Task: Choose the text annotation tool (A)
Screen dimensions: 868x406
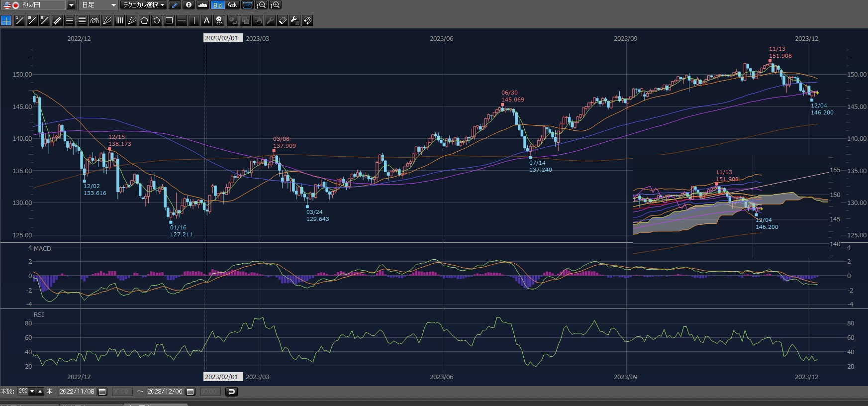Action: point(206,20)
